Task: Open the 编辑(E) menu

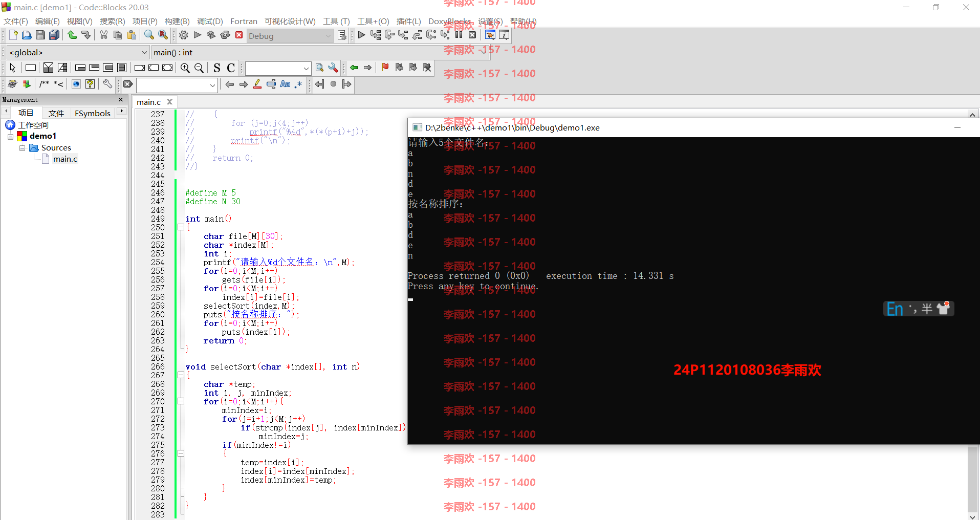Action: coord(47,21)
